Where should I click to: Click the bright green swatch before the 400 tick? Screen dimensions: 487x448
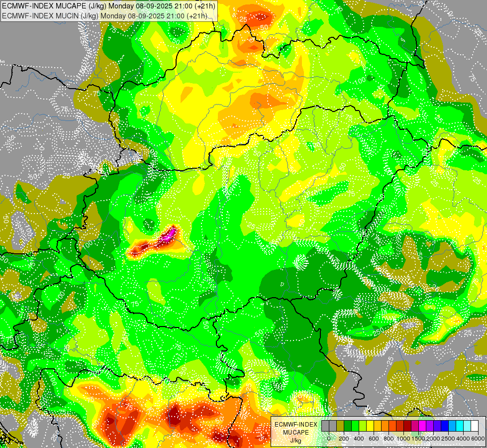[355, 426]
